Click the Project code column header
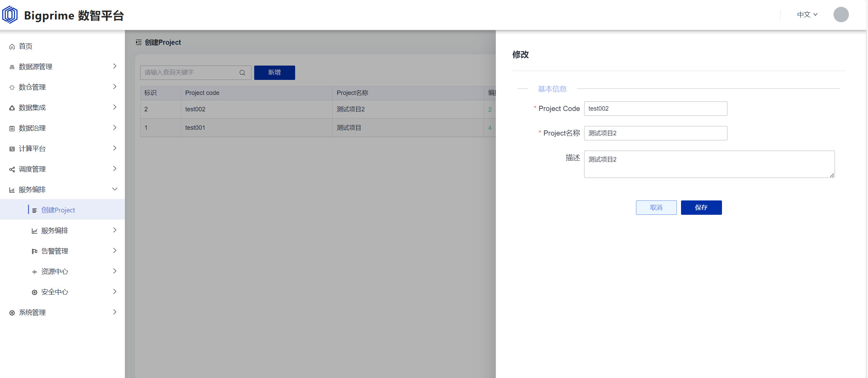This screenshot has width=868, height=378. (x=257, y=93)
